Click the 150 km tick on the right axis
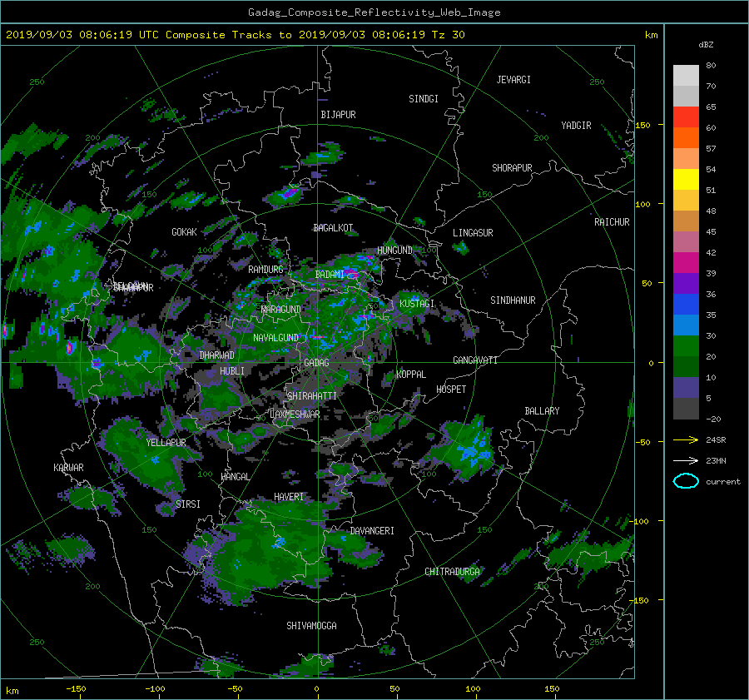 pos(642,125)
